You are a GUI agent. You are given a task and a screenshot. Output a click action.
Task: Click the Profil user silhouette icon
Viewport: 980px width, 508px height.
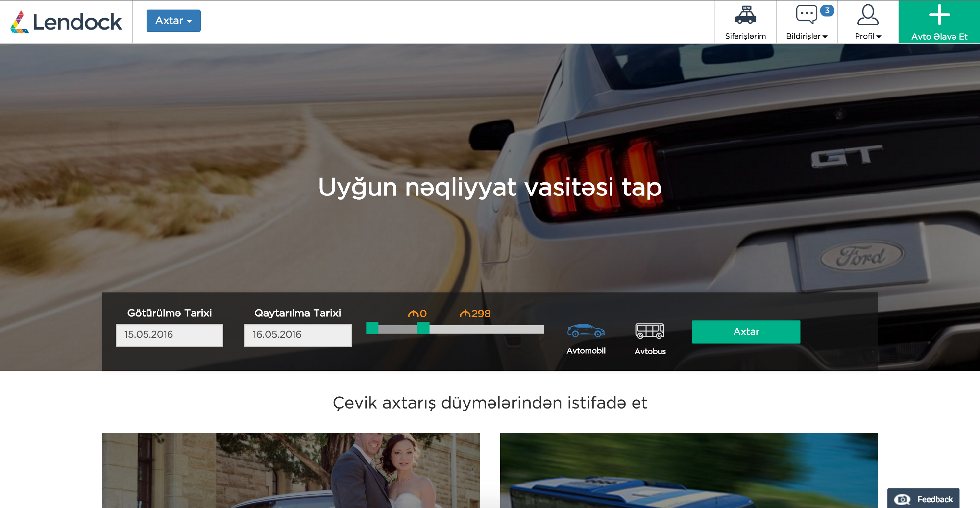[868, 15]
